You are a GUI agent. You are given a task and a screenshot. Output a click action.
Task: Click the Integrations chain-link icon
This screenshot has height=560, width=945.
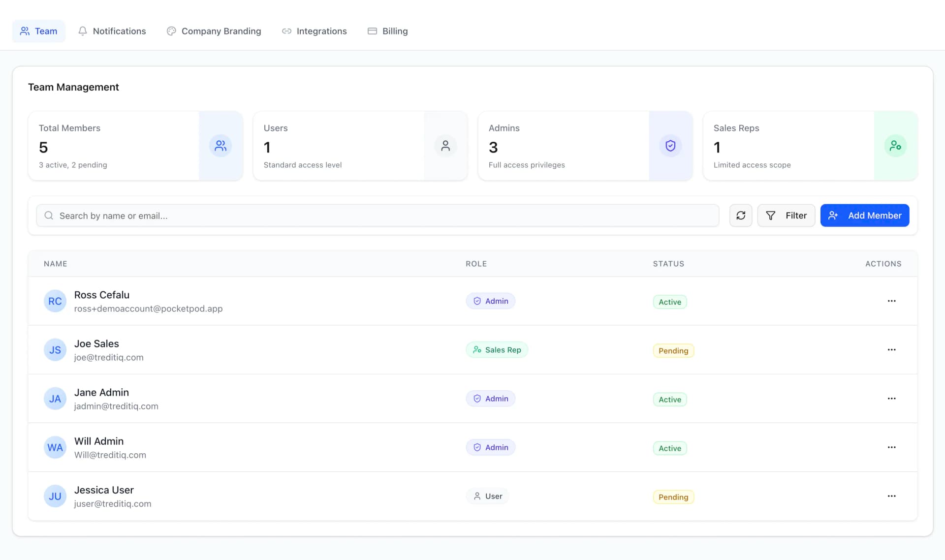click(x=286, y=31)
